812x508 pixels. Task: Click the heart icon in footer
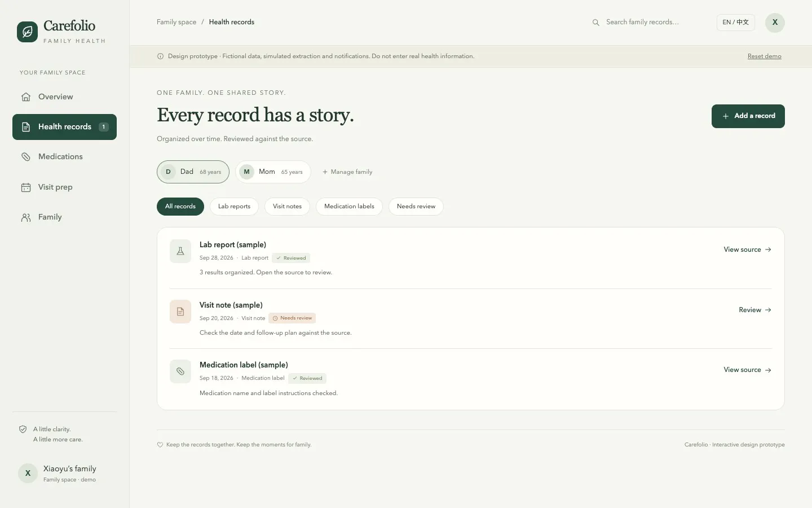point(160,445)
